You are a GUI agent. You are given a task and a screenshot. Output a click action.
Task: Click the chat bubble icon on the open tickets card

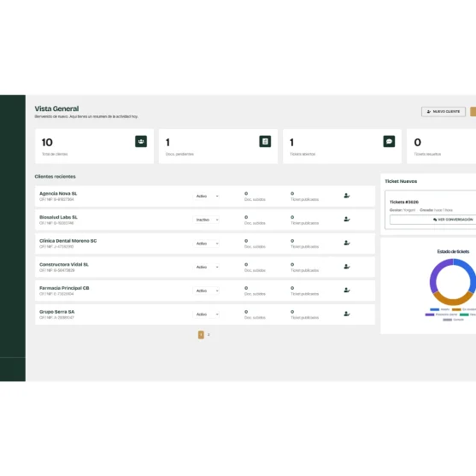[x=389, y=142]
